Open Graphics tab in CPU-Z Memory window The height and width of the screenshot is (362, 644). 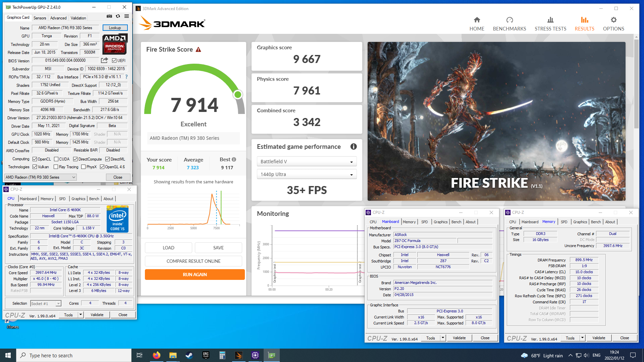(x=580, y=222)
